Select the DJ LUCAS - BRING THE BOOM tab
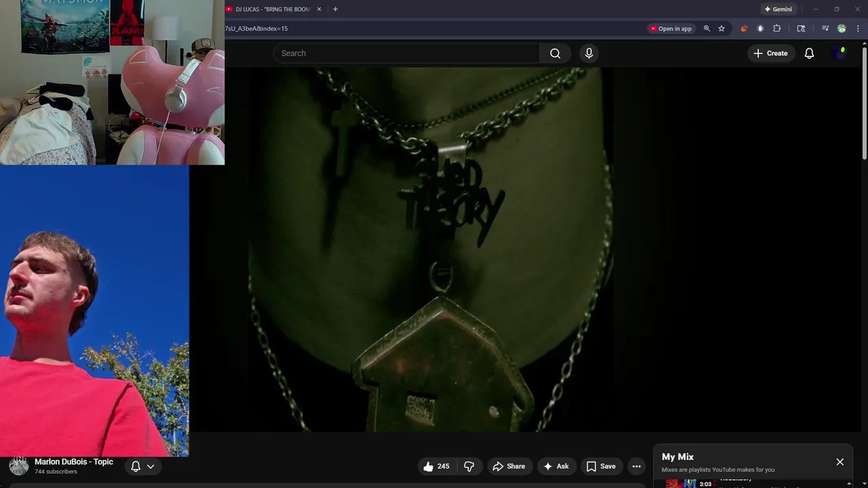This screenshot has height=488, width=868. (272, 9)
